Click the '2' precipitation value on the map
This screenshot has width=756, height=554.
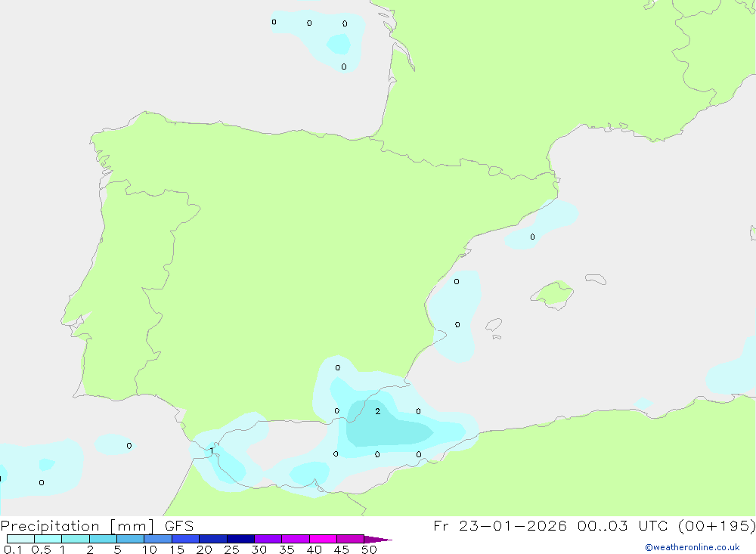click(x=377, y=411)
